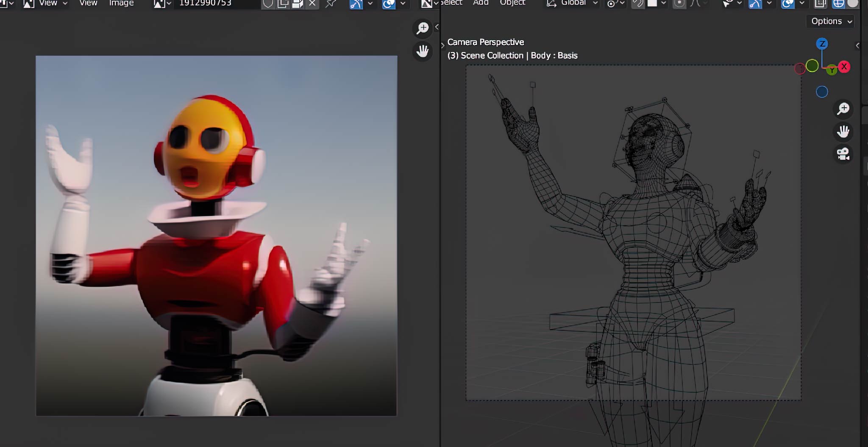Activate the image editor pan hand tool

423,51
